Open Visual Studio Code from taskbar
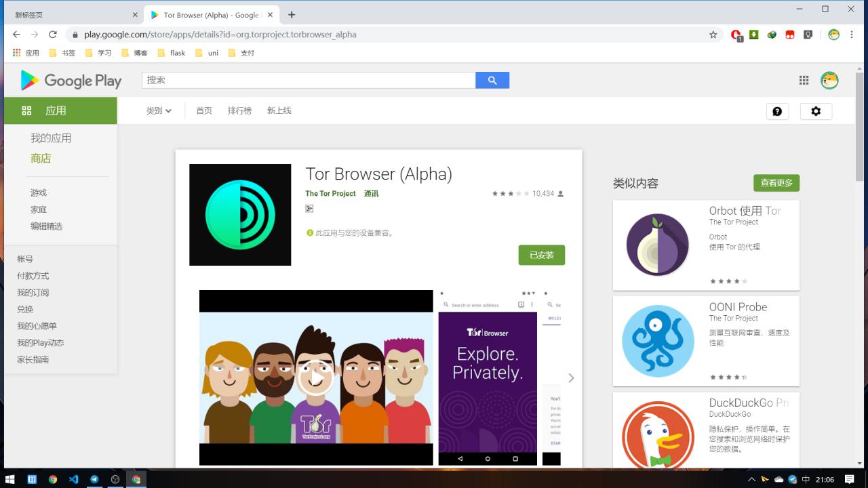The width and height of the screenshot is (868, 488). [x=73, y=479]
